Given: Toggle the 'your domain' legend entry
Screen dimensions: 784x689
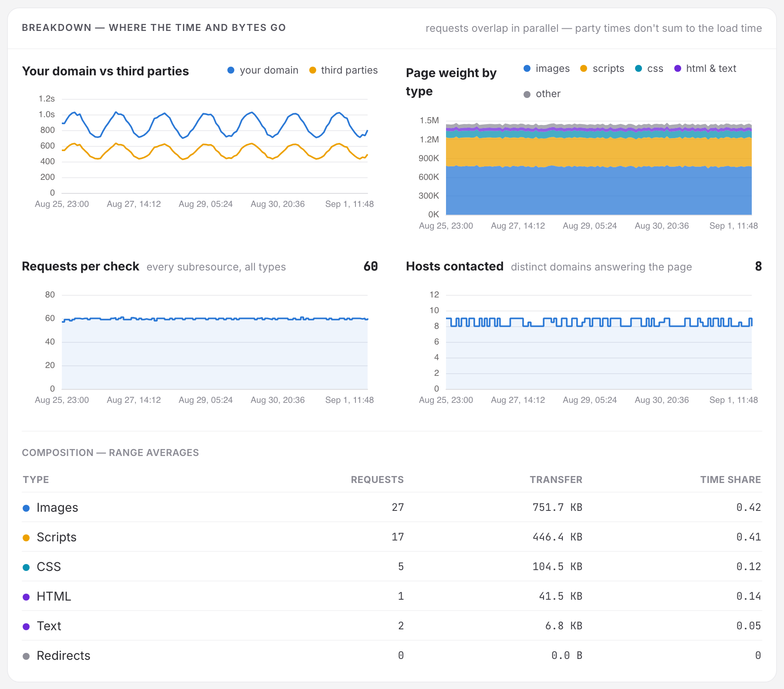Looking at the screenshot, I should click(x=263, y=70).
